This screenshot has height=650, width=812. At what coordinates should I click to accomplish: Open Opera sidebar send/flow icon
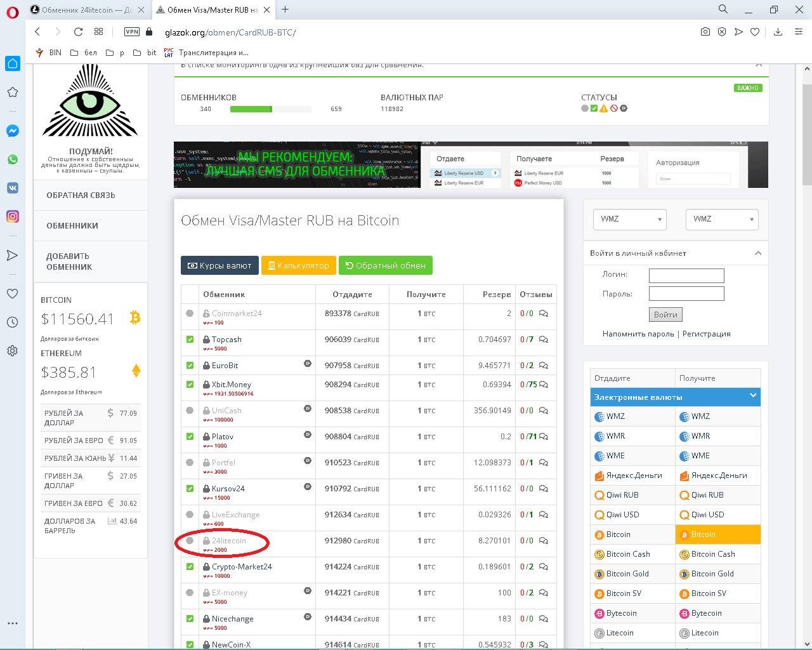(12, 255)
